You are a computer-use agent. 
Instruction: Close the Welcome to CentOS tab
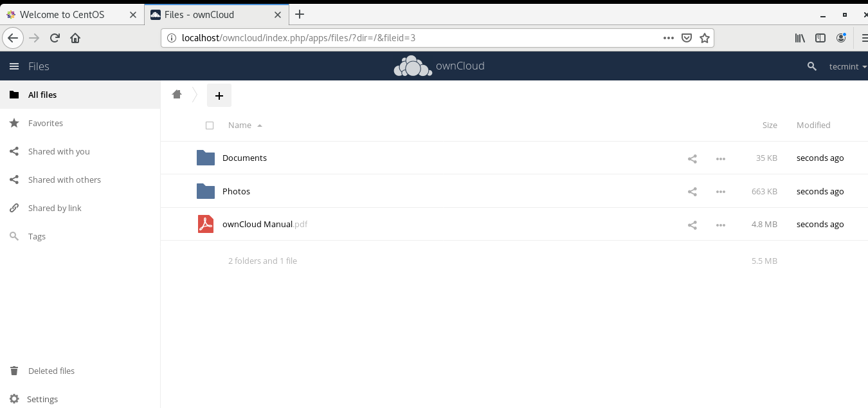(x=133, y=14)
